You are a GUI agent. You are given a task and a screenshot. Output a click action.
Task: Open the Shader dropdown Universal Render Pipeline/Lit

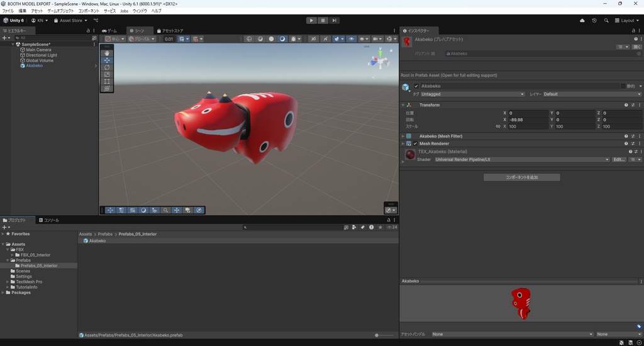[x=522, y=159]
